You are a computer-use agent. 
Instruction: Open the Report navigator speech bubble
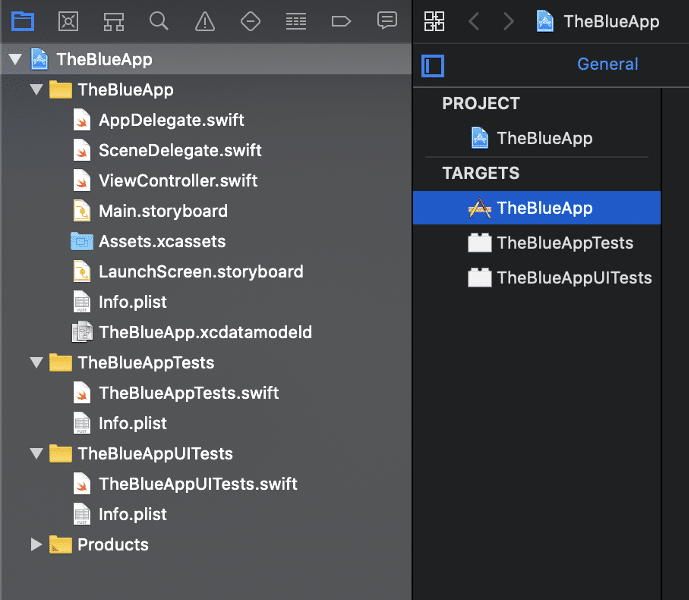387,21
